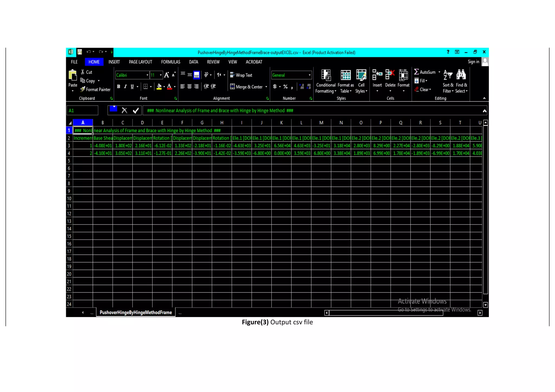Click the Select All corner triangle
Viewport: 555px width, 392px height.
[70, 123]
